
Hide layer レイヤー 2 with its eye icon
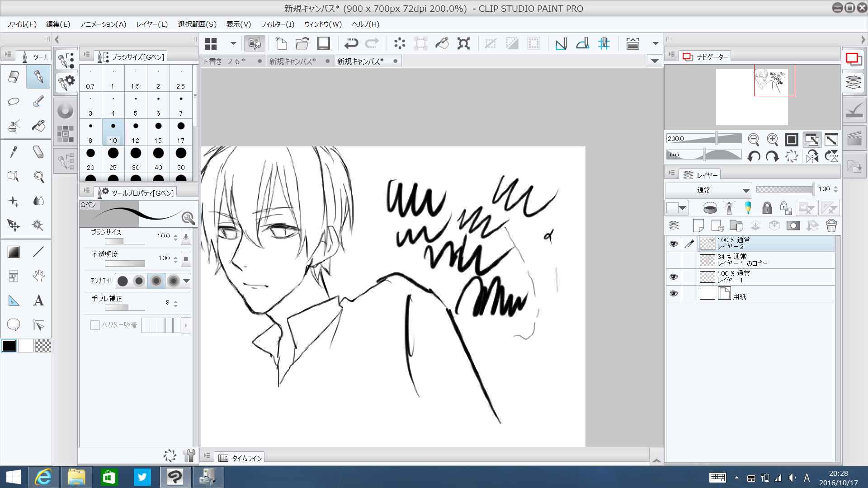[674, 244]
